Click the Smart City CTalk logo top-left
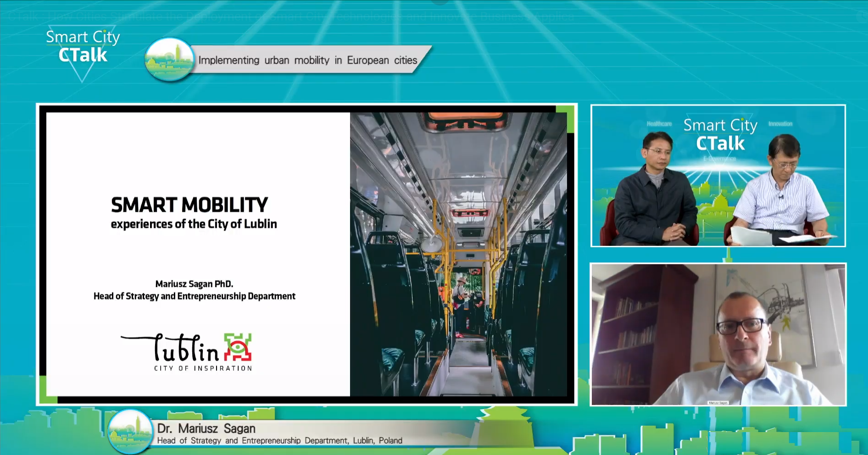This screenshot has width=868, height=455. [83, 47]
